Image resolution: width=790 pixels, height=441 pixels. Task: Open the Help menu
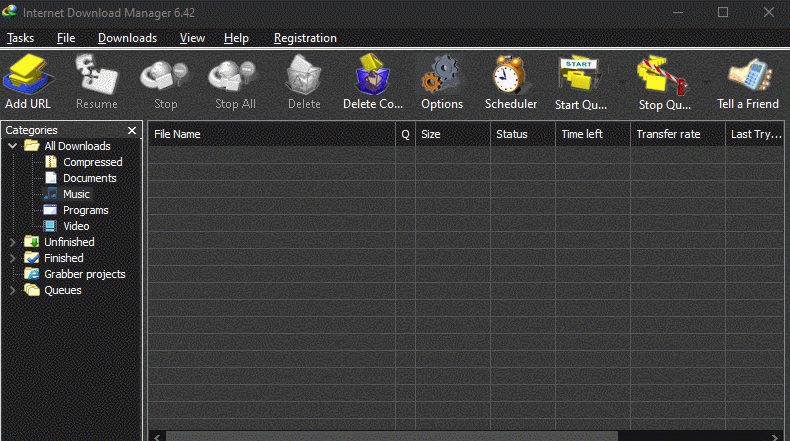(236, 38)
